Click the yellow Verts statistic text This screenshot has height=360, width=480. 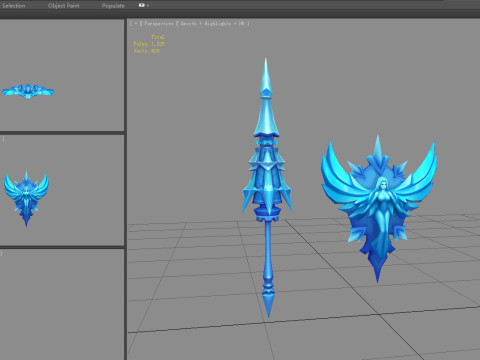pyautogui.click(x=147, y=51)
